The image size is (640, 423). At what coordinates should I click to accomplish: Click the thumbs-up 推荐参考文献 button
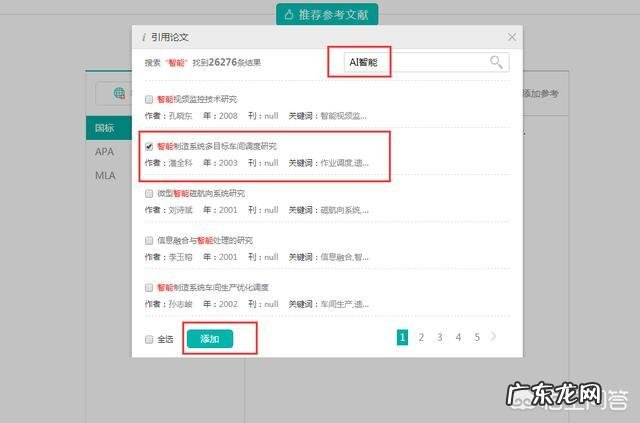(327, 15)
